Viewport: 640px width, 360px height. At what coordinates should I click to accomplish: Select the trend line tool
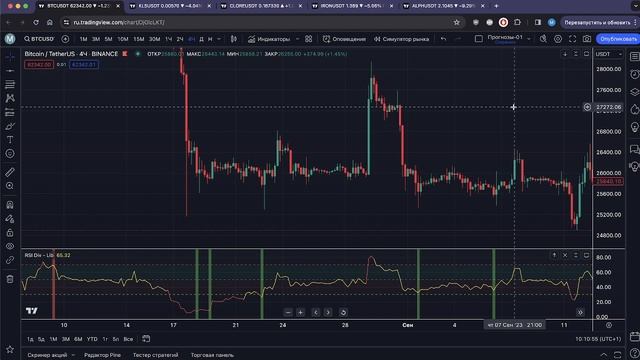10,71
